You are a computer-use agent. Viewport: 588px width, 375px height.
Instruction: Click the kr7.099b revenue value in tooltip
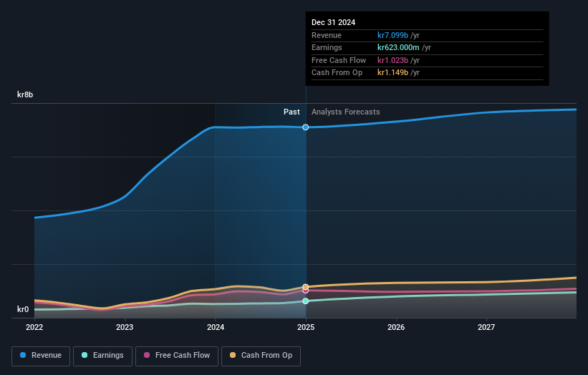tap(392, 35)
